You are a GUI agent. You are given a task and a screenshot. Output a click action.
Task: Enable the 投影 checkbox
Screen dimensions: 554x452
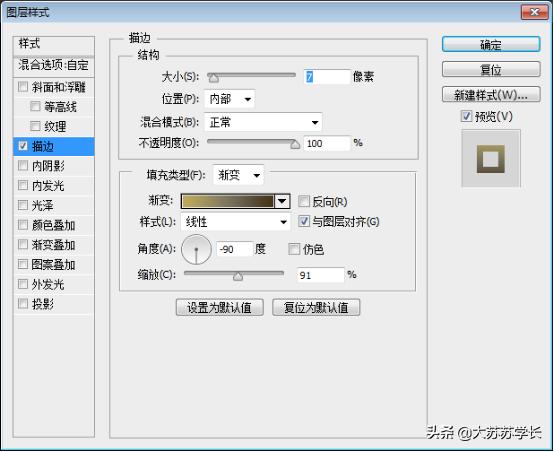click(23, 303)
